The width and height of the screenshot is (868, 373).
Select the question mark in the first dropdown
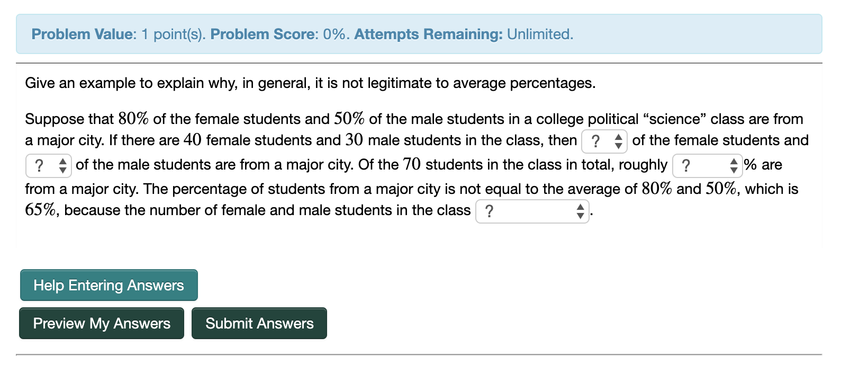[x=596, y=141]
